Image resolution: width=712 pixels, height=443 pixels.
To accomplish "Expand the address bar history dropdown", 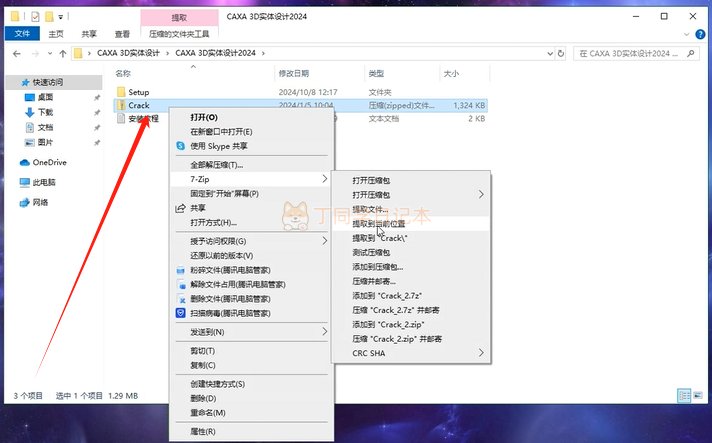I will [550, 54].
